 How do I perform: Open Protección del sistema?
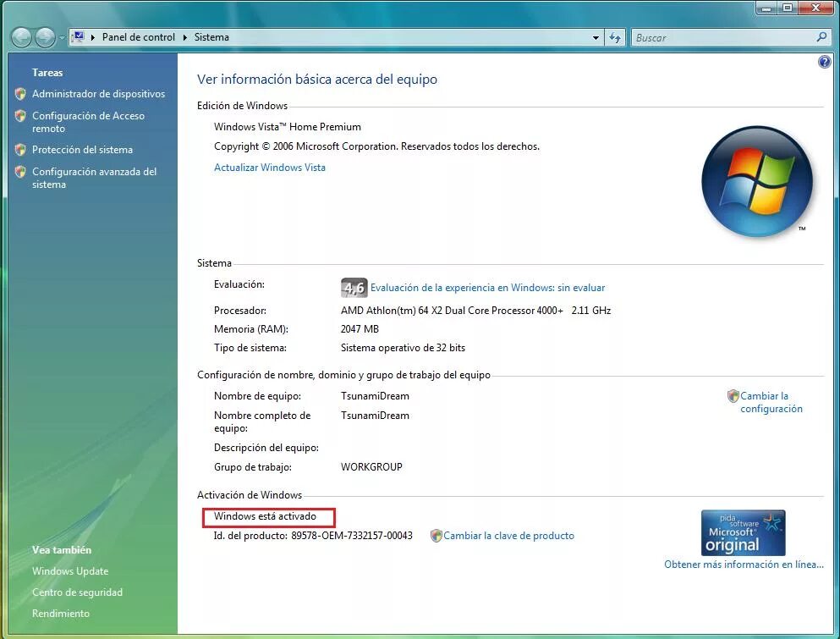tap(83, 150)
